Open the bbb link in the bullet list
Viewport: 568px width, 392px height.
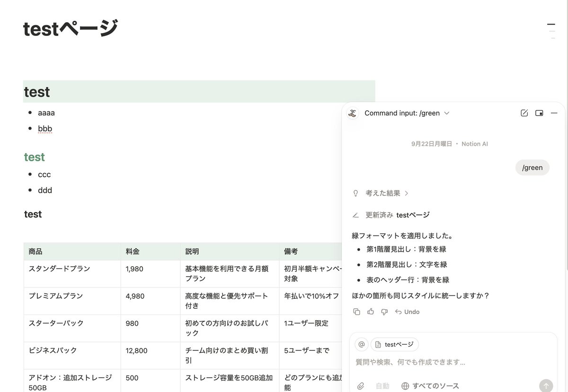point(44,128)
